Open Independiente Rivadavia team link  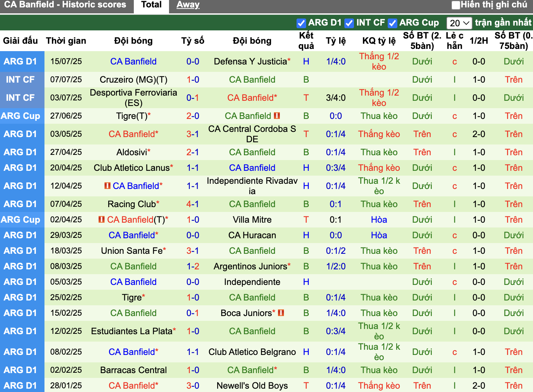click(252, 186)
